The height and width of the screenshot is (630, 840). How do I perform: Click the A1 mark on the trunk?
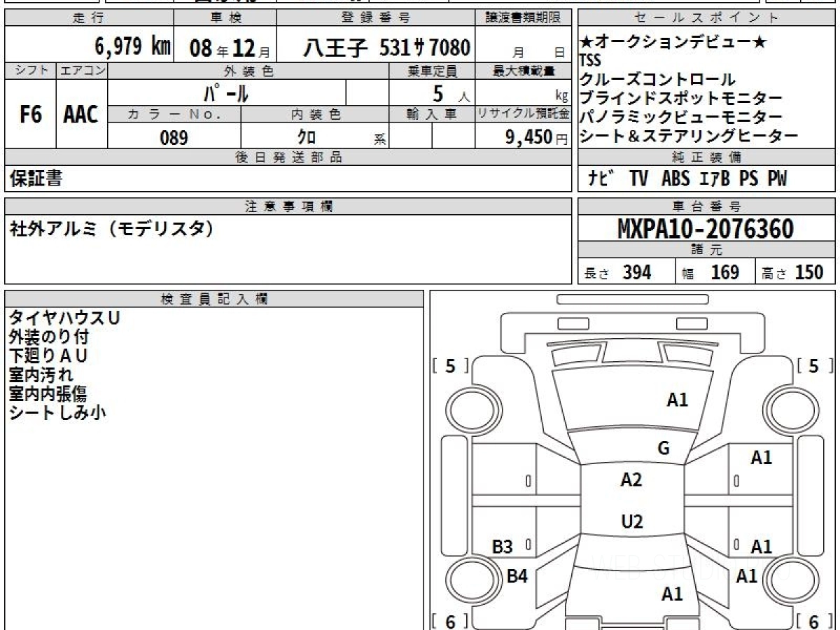tap(672, 594)
